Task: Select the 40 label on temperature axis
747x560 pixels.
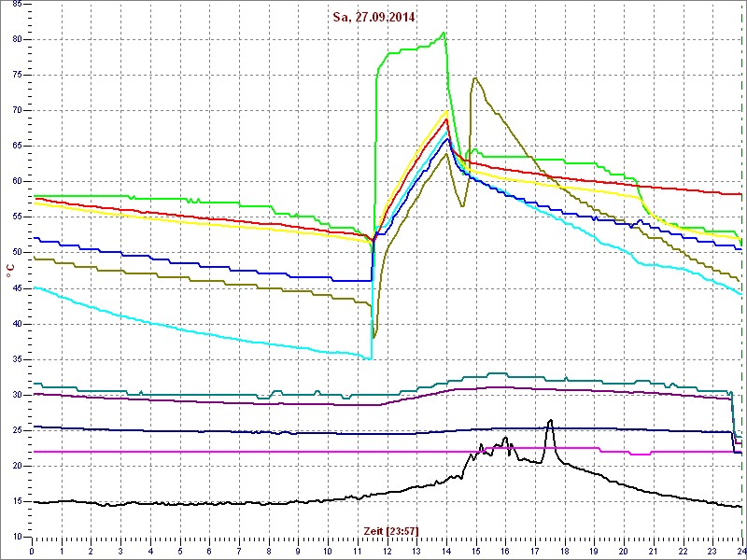Action: pyautogui.click(x=16, y=324)
